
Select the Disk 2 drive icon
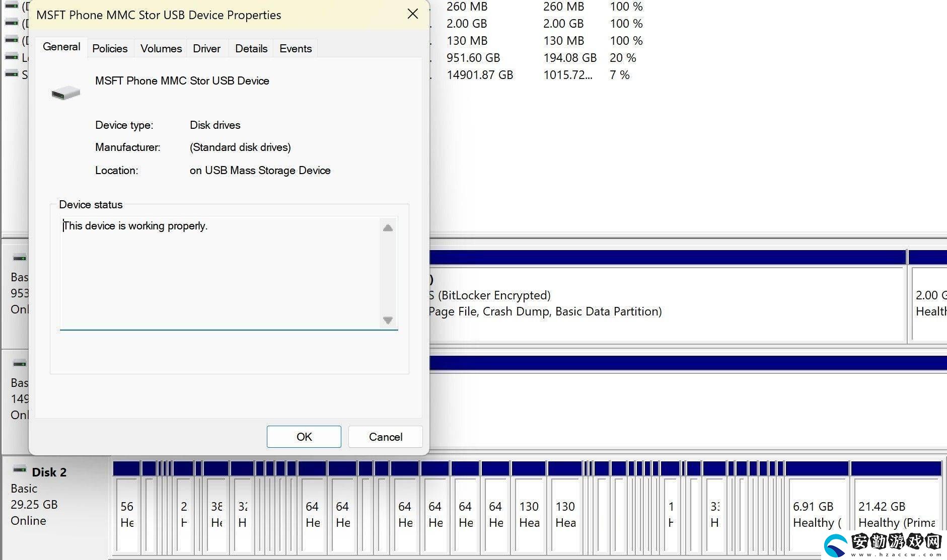pos(20,470)
